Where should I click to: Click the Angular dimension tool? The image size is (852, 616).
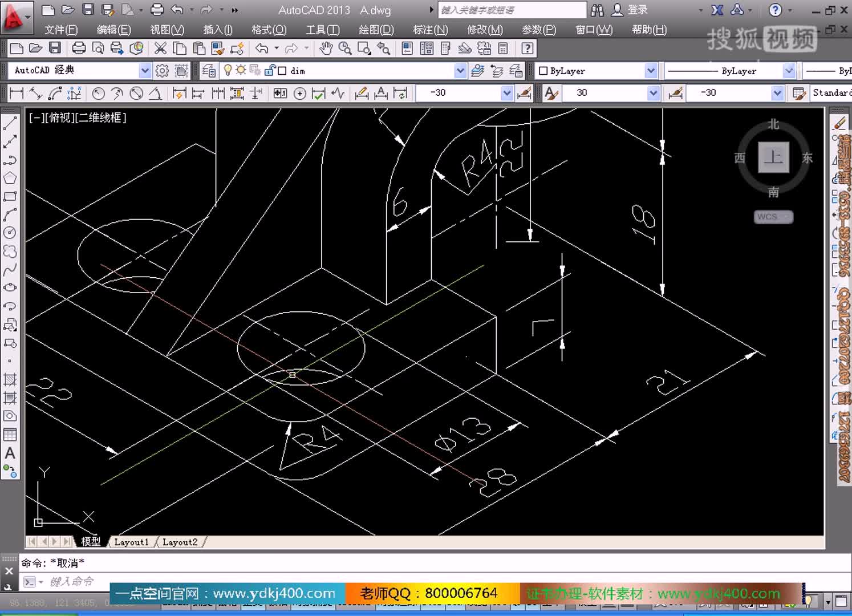click(x=155, y=93)
